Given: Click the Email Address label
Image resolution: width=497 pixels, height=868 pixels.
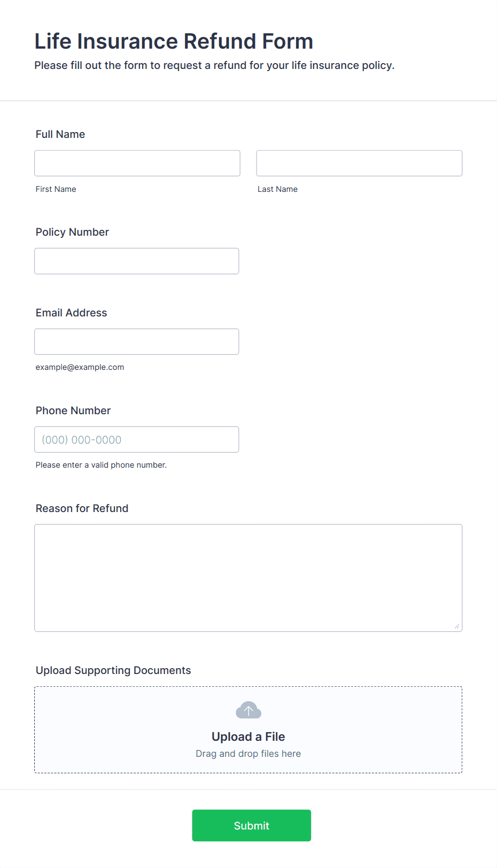Looking at the screenshot, I should pos(72,313).
